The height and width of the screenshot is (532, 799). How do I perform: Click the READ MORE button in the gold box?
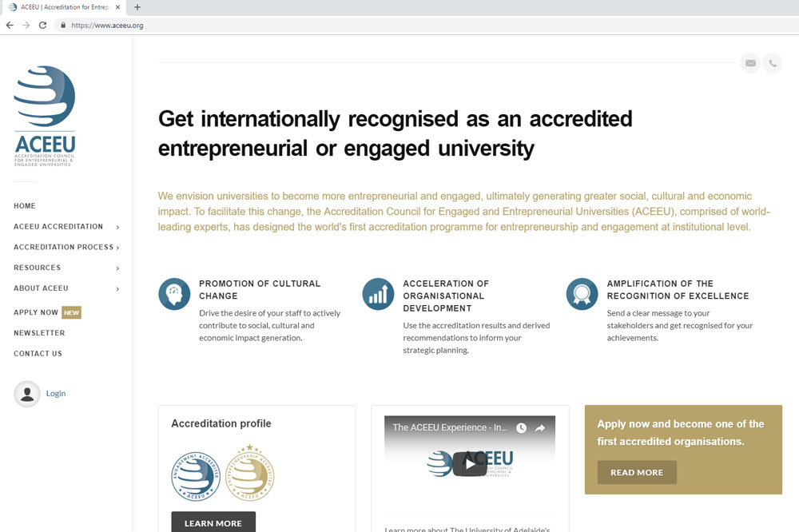pyautogui.click(x=637, y=472)
